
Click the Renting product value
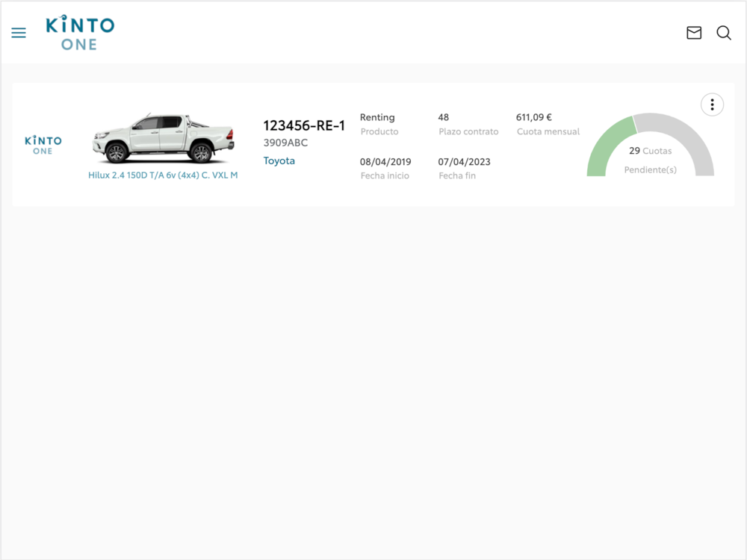click(x=377, y=117)
